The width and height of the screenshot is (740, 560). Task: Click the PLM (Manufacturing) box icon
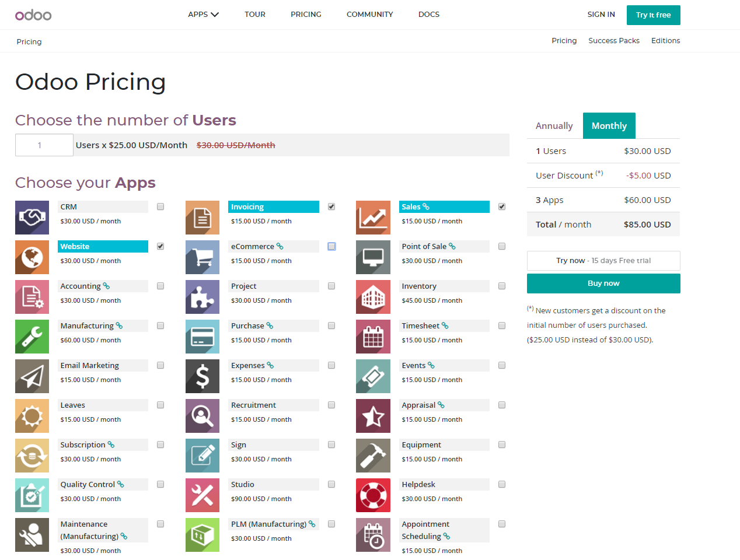pos(203,535)
